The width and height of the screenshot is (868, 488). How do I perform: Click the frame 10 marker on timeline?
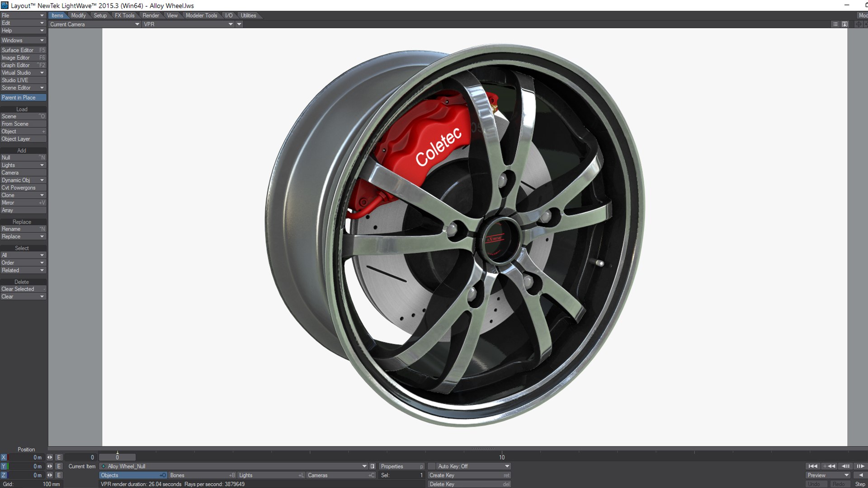point(502,457)
